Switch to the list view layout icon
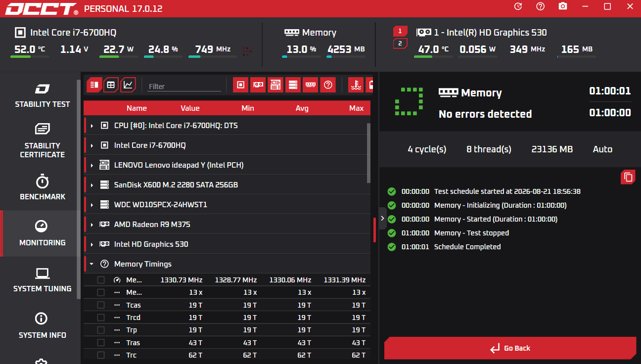Viewport: 641px width, 364px height. pos(94,85)
